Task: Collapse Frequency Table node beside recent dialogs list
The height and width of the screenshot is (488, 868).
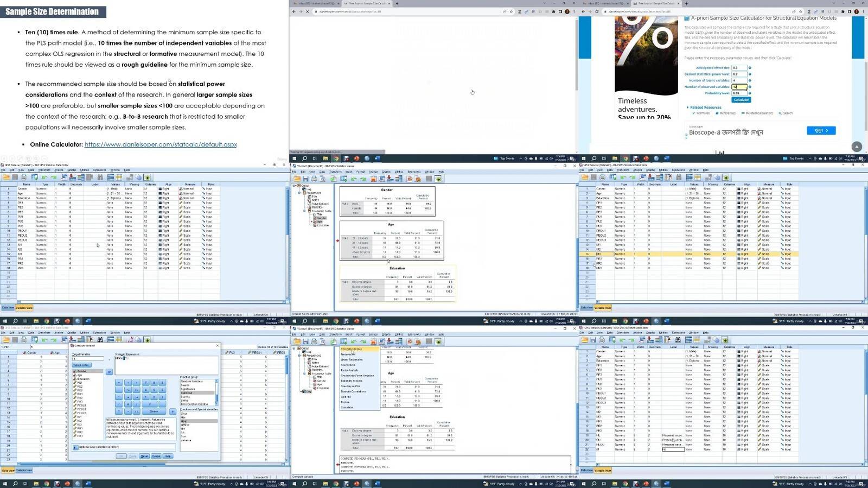Action: click(x=304, y=373)
